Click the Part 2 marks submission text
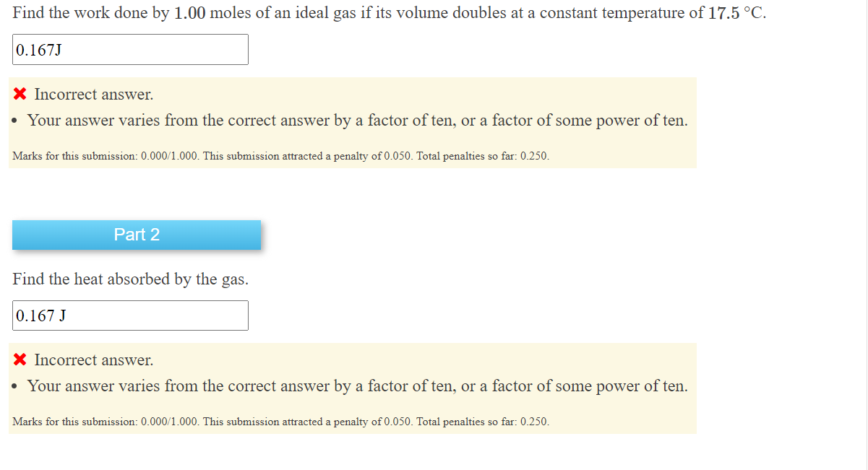868x470 pixels. click(280, 422)
